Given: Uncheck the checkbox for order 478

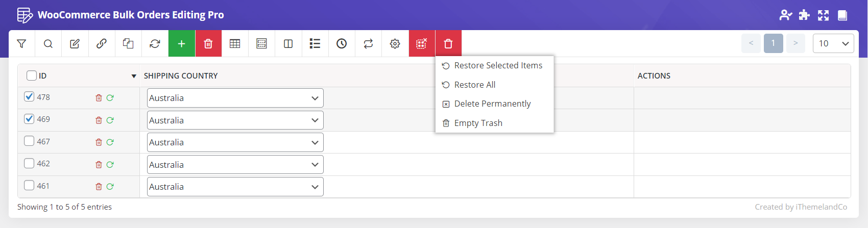Looking at the screenshot, I should 30,97.
